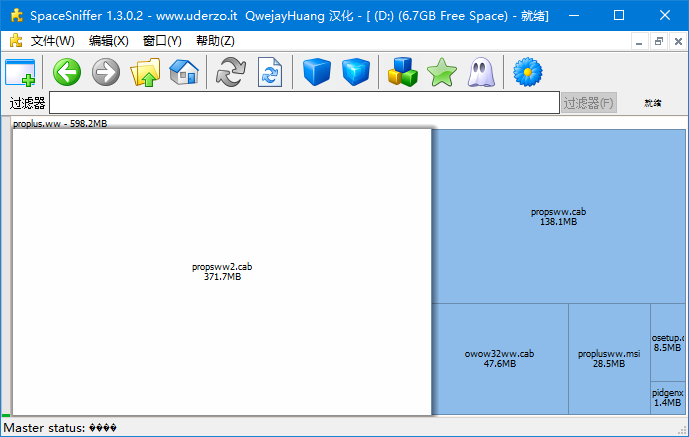Open the 帮助(Z) menu

coord(215,41)
